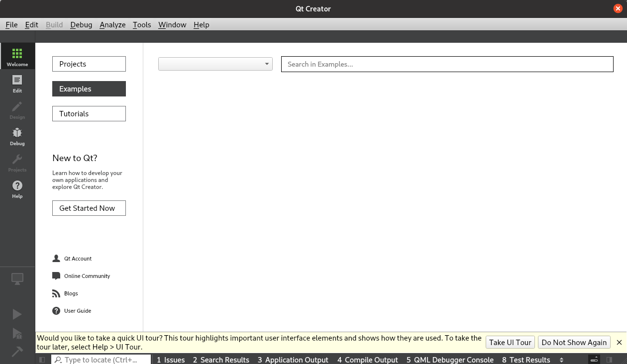
Task: Open the Qt Account link
Action: click(x=78, y=259)
